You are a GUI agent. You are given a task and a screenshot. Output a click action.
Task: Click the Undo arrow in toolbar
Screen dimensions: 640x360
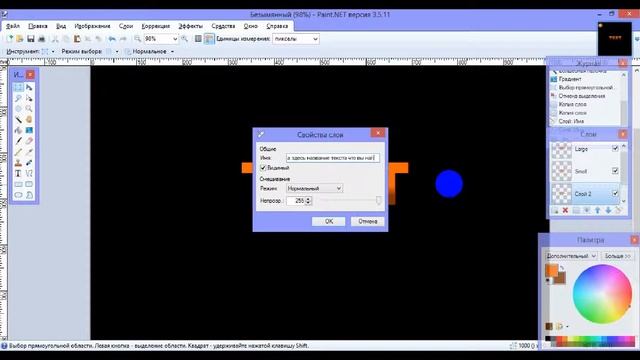coord(112,39)
